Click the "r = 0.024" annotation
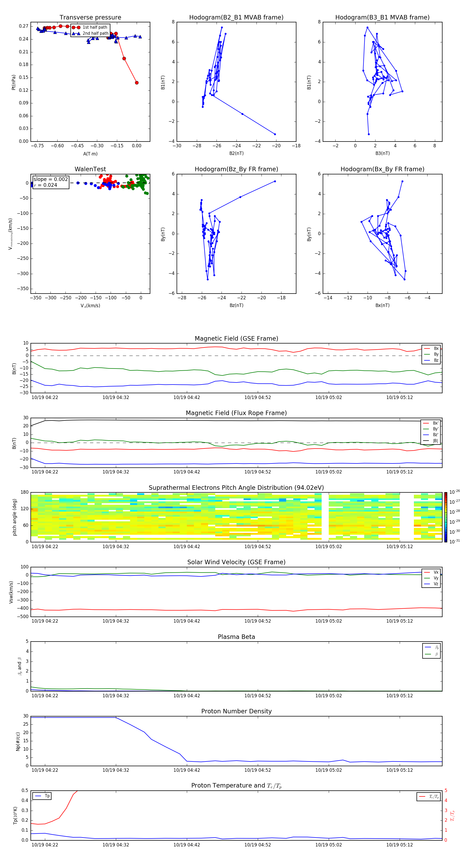The height and width of the screenshot is (868, 473). click(45, 185)
